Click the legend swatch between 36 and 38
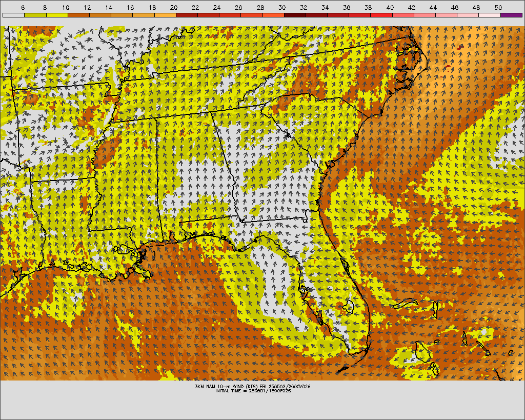Image resolution: width=525 pixels, height=420 pixels. (360, 15)
